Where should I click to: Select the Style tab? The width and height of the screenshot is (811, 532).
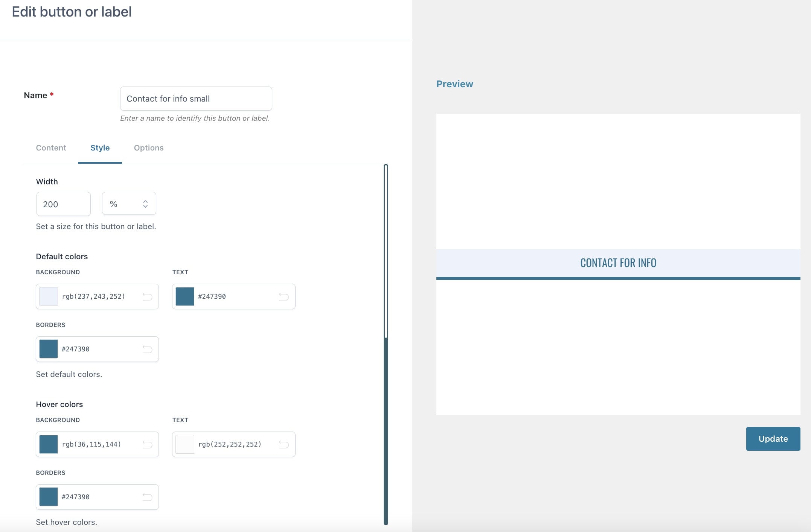pos(100,148)
